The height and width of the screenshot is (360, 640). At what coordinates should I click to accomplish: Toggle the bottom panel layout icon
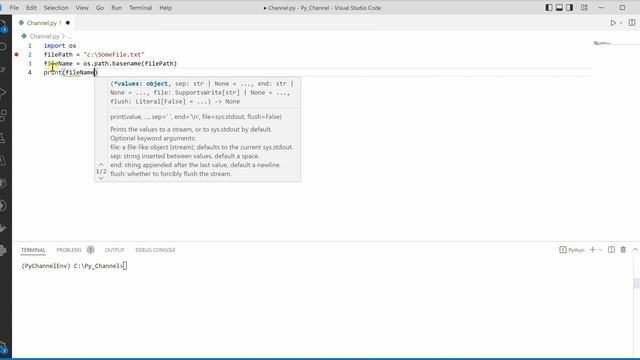(559, 7)
